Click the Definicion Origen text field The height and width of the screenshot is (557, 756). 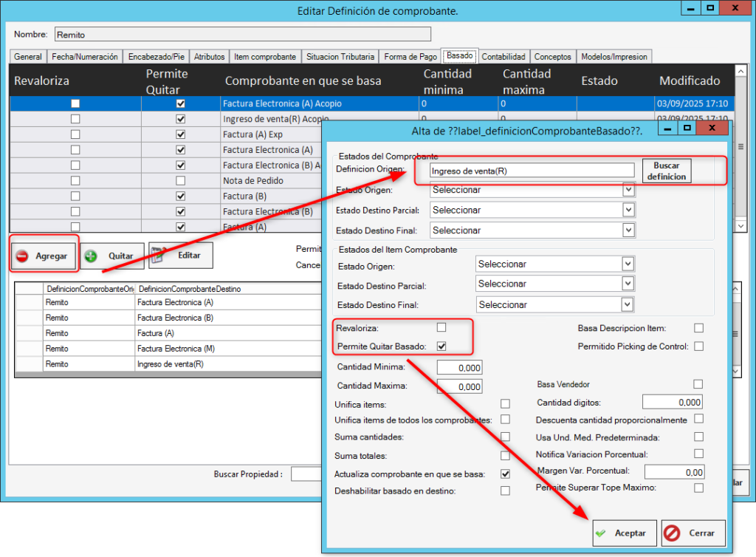pyautogui.click(x=523, y=171)
